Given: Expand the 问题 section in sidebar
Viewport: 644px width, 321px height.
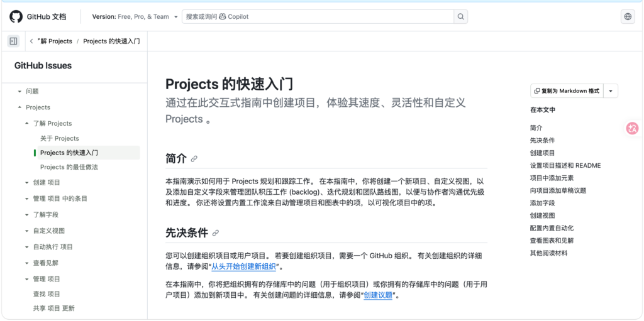Looking at the screenshot, I should pyautogui.click(x=19, y=92).
